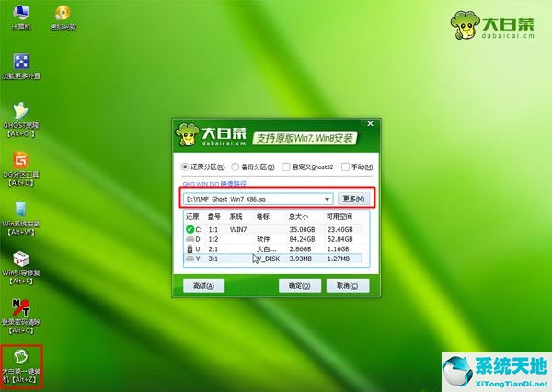This screenshot has width=552, height=392.
Task: Click the 2.86GB total size cell
Action: pyautogui.click(x=300, y=249)
